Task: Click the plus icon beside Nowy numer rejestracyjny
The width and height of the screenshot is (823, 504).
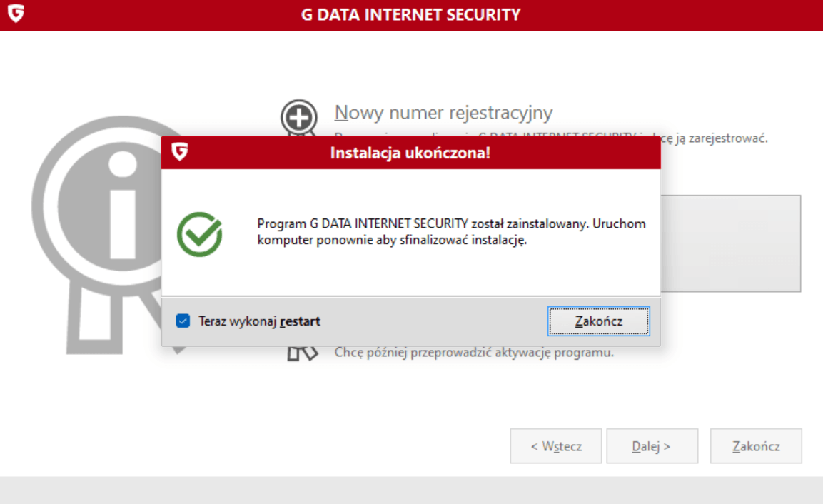Action: [298, 117]
